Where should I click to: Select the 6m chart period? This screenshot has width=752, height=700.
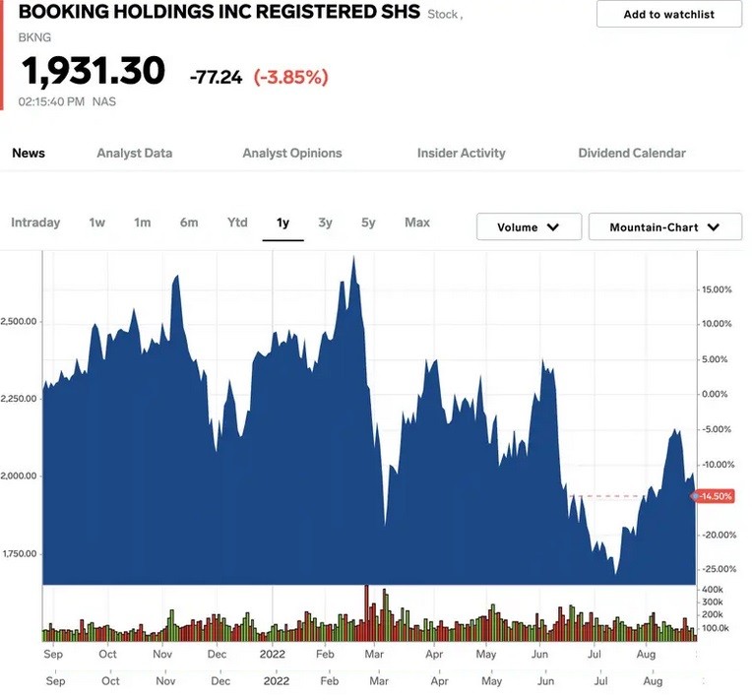[x=189, y=223]
